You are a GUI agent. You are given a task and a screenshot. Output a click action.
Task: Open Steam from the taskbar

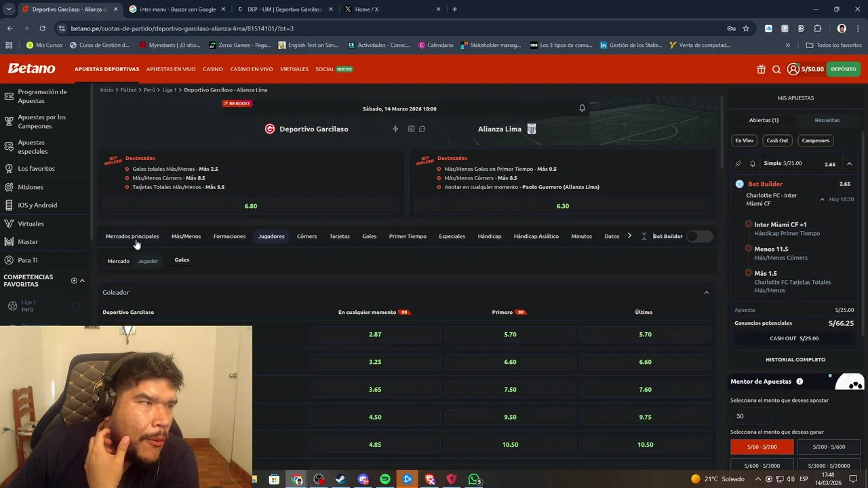tap(340, 479)
